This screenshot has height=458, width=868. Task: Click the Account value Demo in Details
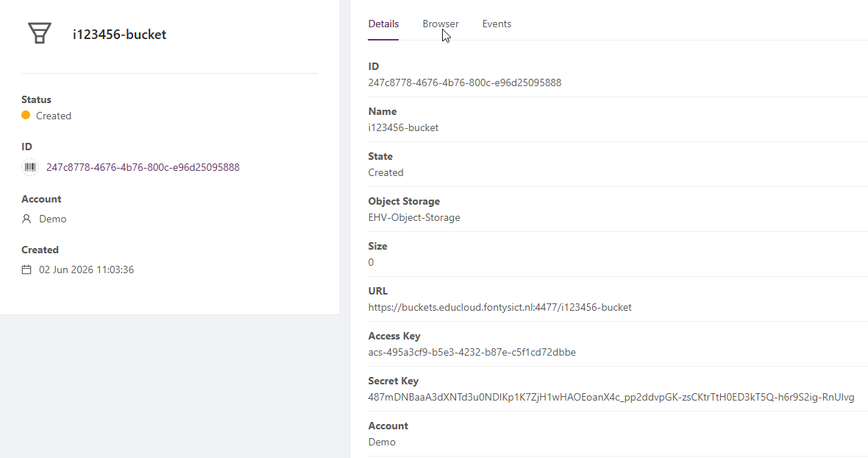(x=382, y=442)
